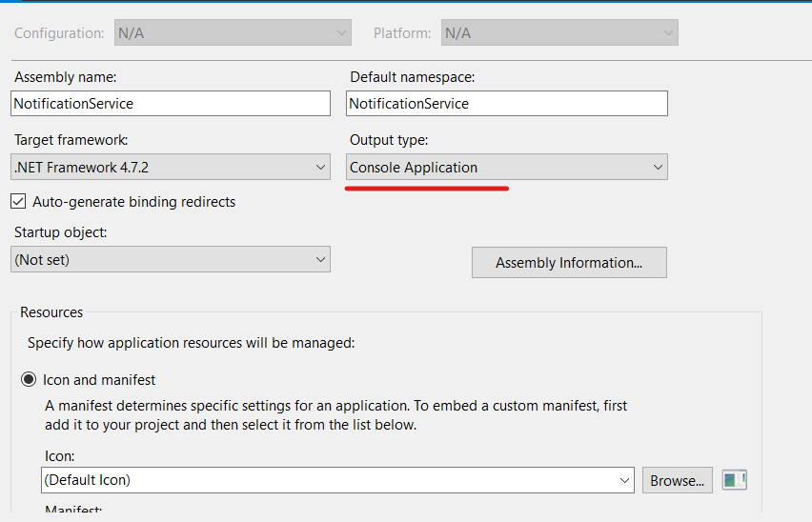
Task: Click the Icon combo box arrow
Action: tap(624, 481)
